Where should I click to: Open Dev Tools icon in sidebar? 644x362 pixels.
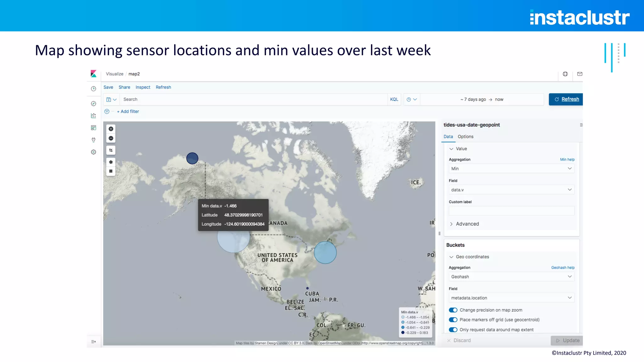tap(93, 140)
